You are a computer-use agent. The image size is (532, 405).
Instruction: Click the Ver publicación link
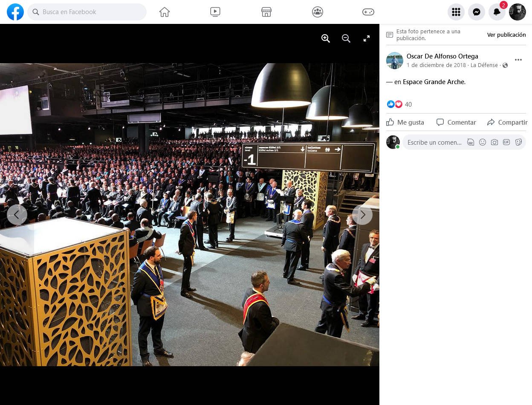point(506,35)
